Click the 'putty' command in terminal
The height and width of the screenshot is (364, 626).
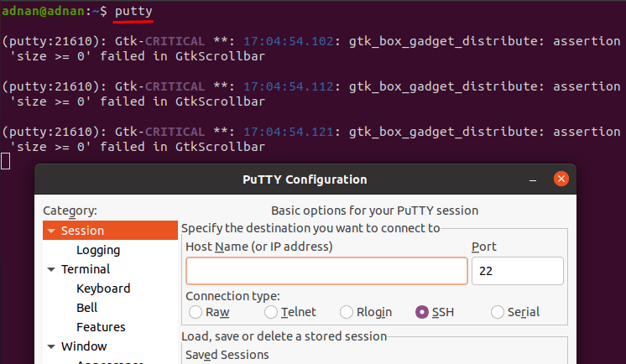pyautogui.click(x=133, y=12)
